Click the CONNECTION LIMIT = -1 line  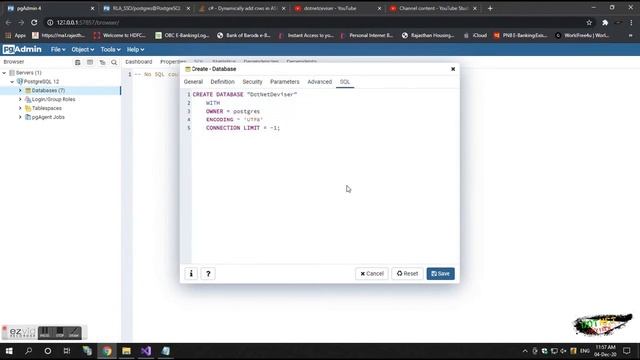coord(243,128)
